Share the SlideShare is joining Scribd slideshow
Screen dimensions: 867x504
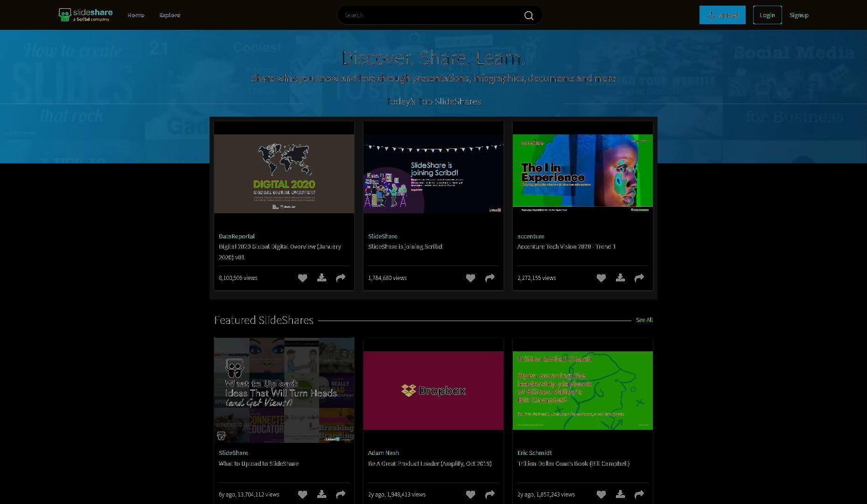tap(489, 278)
